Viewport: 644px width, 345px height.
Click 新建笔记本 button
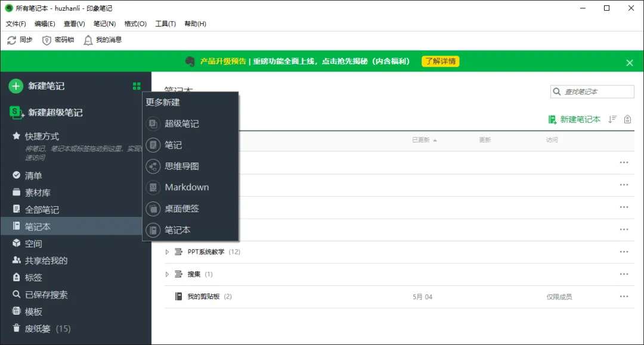(574, 119)
